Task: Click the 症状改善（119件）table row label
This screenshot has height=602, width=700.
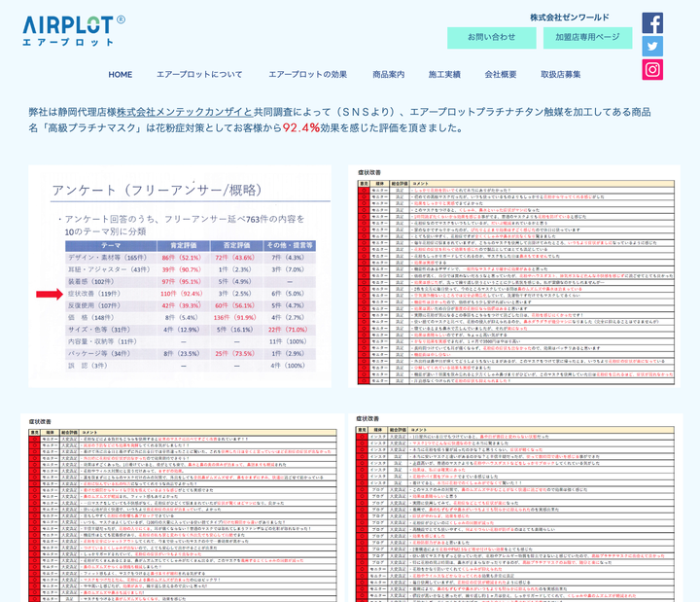Action: [94, 294]
